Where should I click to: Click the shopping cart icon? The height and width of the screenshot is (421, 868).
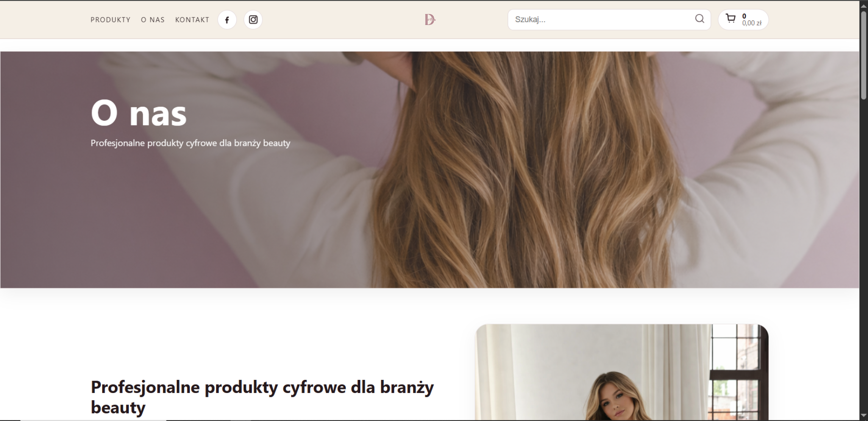730,19
